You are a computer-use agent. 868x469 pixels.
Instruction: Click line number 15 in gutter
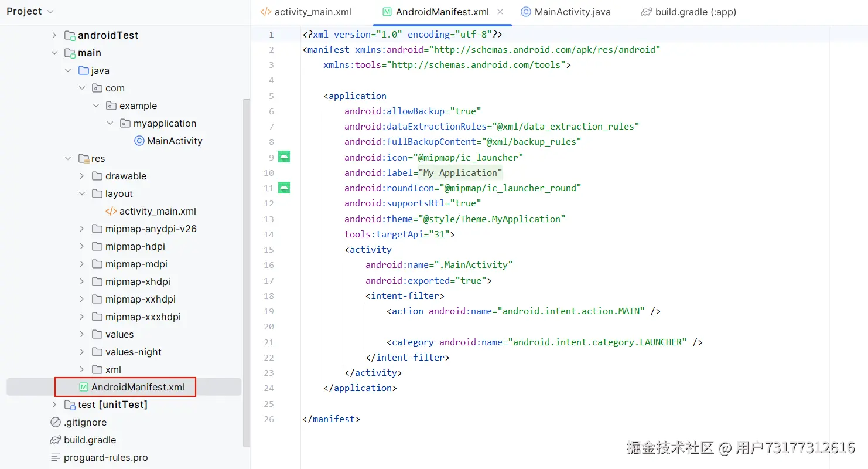pos(269,250)
